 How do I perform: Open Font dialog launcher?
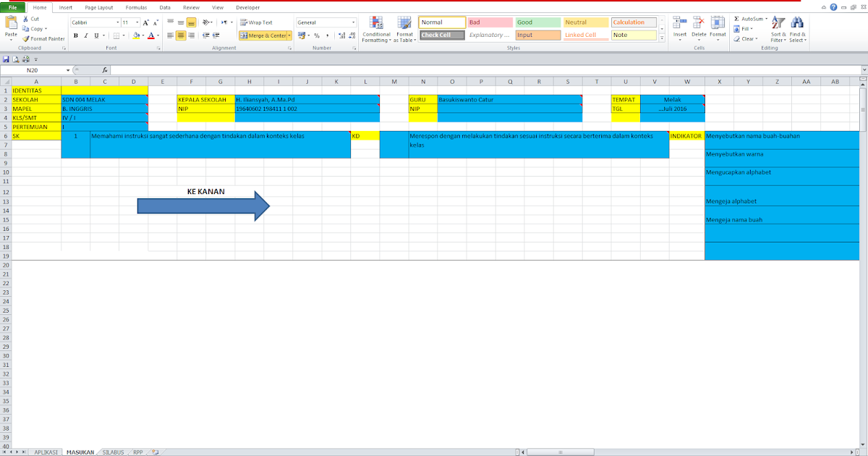pyautogui.click(x=158, y=48)
